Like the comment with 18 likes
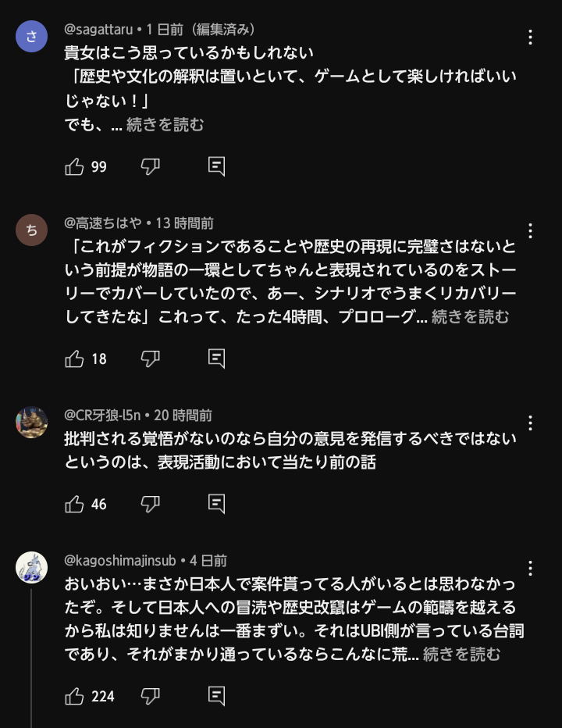The height and width of the screenshot is (728, 562). point(74,359)
